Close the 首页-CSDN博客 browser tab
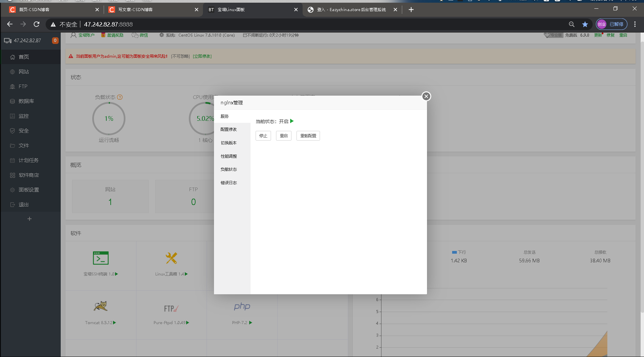644x357 pixels. [97, 10]
